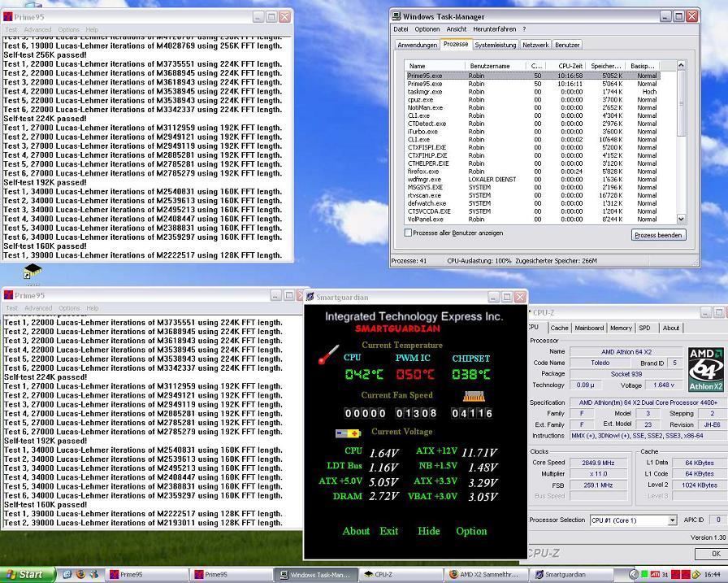The width and height of the screenshot is (728, 583).
Task: Launch Firefox from the quick launch bar
Action: [80, 574]
